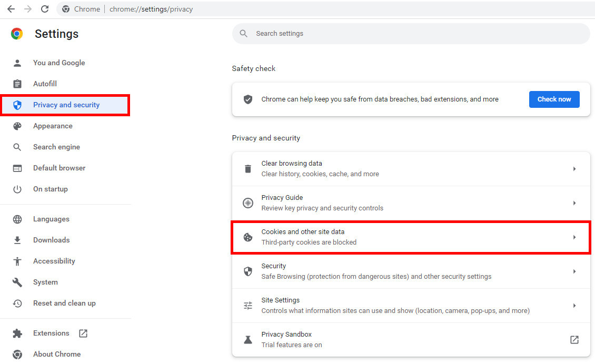
Task: Select Privacy and security in sidebar
Action: tap(66, 105)
